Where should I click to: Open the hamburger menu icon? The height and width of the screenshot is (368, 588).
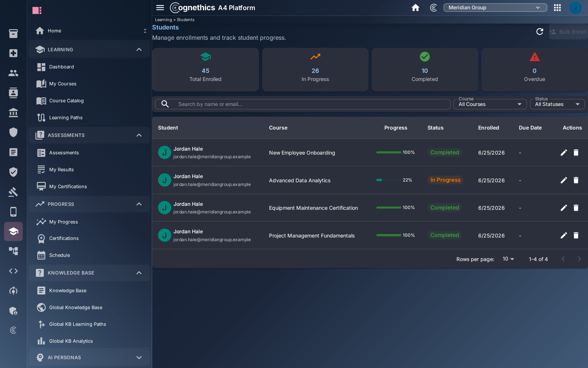click(160, 8)
